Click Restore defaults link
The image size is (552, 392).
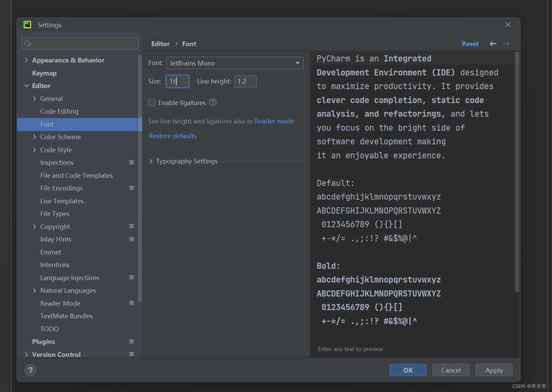(172, 136)
